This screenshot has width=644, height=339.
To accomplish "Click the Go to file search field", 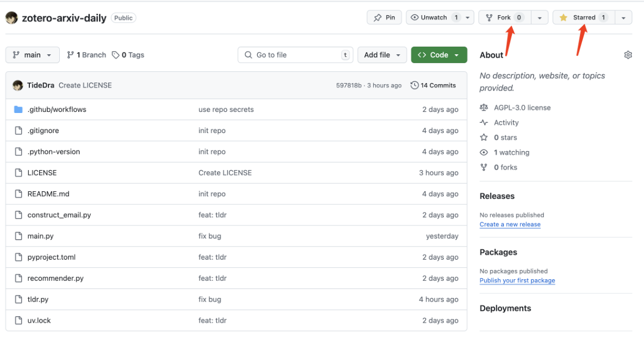I will (295, 55).
